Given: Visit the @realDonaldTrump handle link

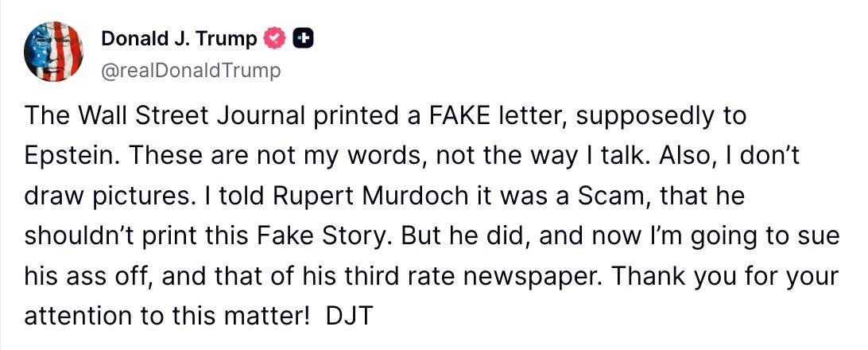Looking at the screenshot, I should [x=191, y=71].
